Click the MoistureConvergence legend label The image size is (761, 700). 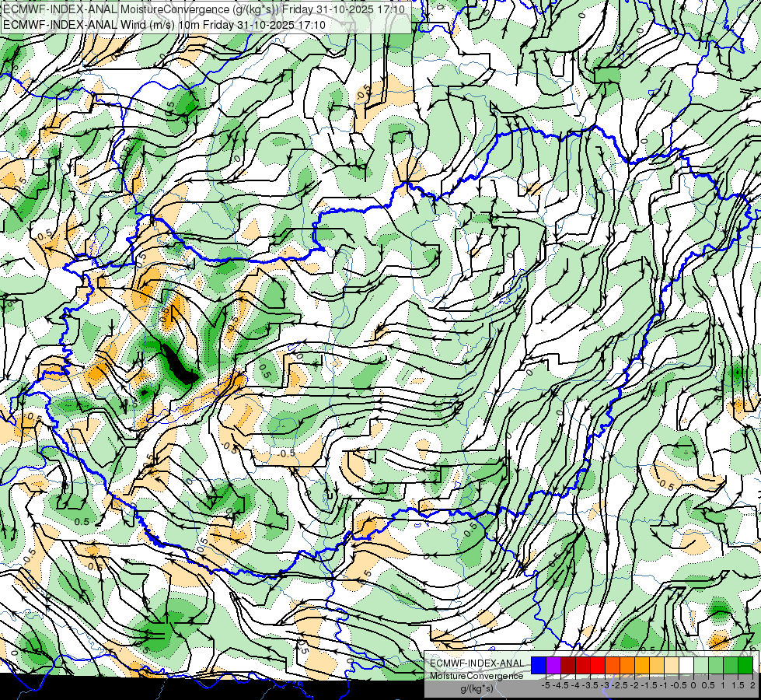point(476,676)
